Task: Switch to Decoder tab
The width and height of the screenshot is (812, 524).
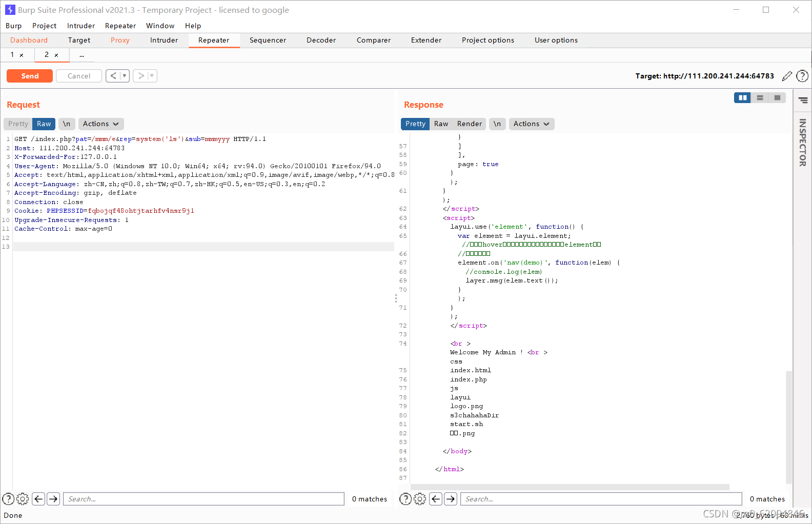Action: 321,40
